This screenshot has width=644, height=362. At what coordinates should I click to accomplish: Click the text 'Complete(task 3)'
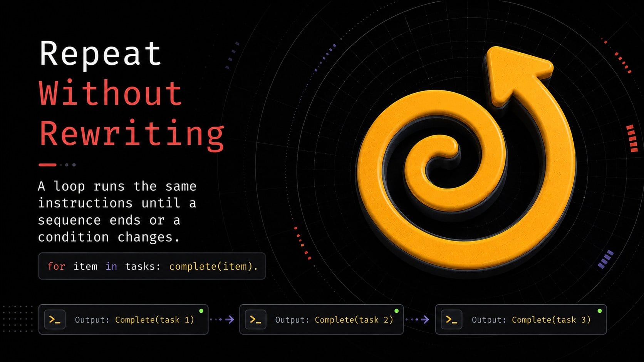coord(551,320)
